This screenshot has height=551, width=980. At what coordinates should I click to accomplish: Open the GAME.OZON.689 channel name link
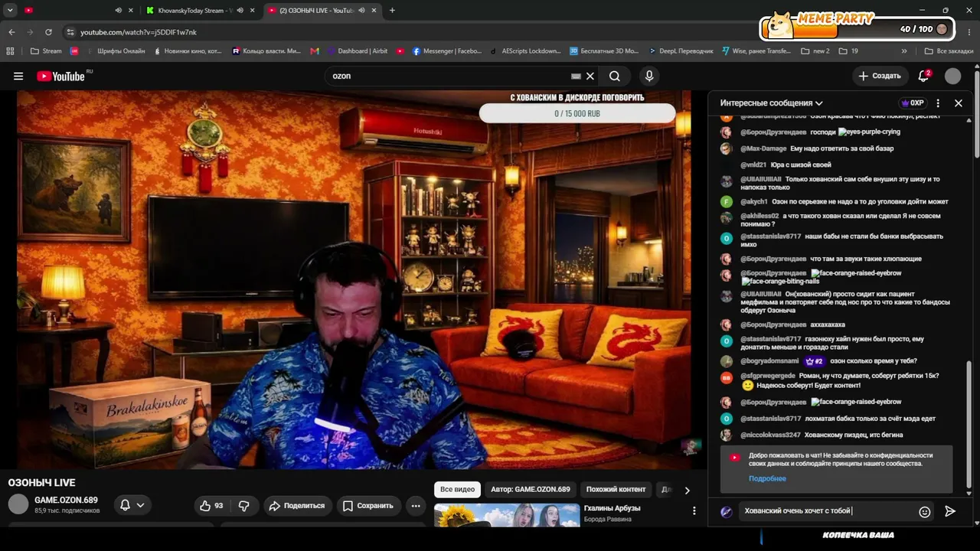point(66,500)
